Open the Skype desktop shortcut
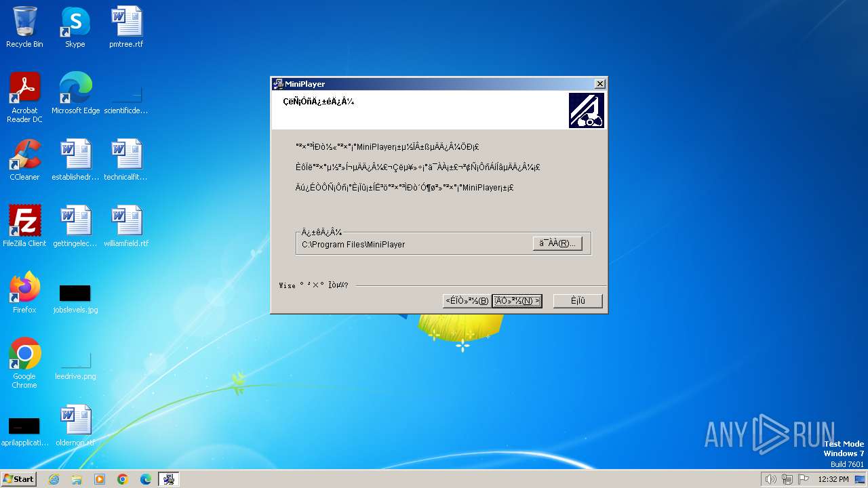 pyautogui.click(x=75, y=27)
